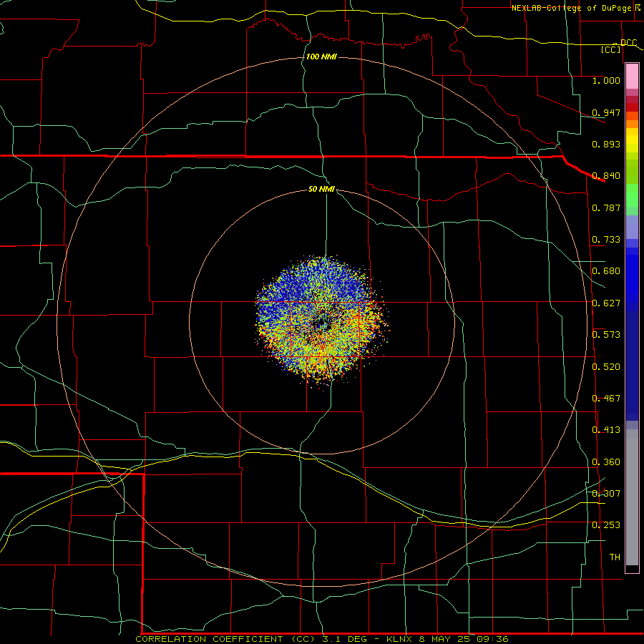Click the 0.947 legend value
644x644 pixels.
(x=606, y=112)
